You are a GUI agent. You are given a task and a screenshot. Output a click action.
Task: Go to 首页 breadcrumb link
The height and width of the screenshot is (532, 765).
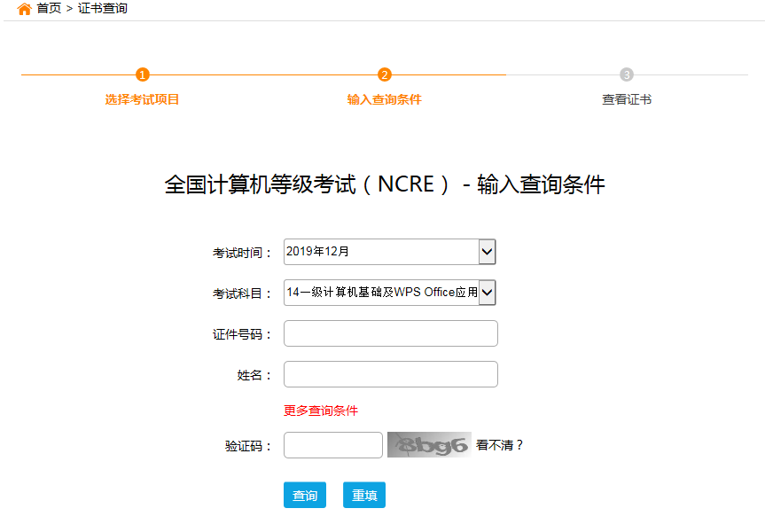tap(49, 8)
